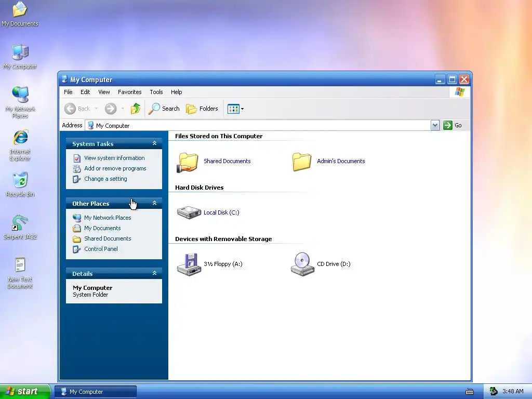Click the My Network Places sidebar icon
This screenshot has width=532, height=399.
pyautogui.click(x=77, y=218)
